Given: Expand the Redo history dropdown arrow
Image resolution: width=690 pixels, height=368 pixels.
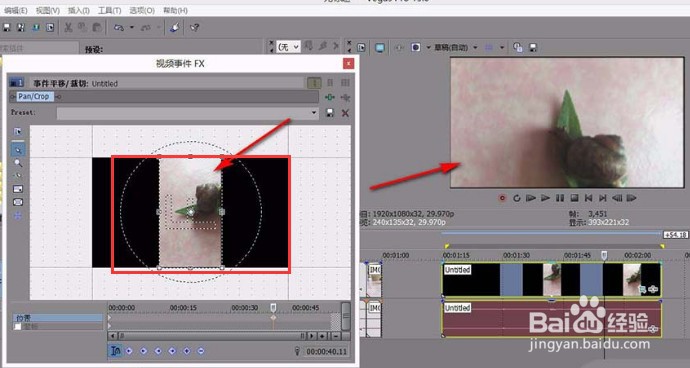Looking at the screenshot, I should 158,27.
